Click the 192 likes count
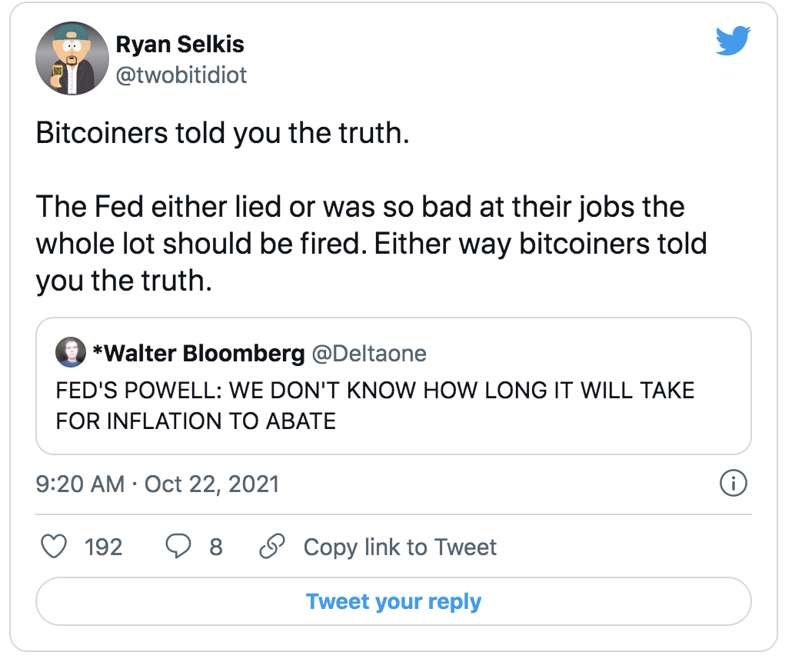792x672 pixels. 103,547
